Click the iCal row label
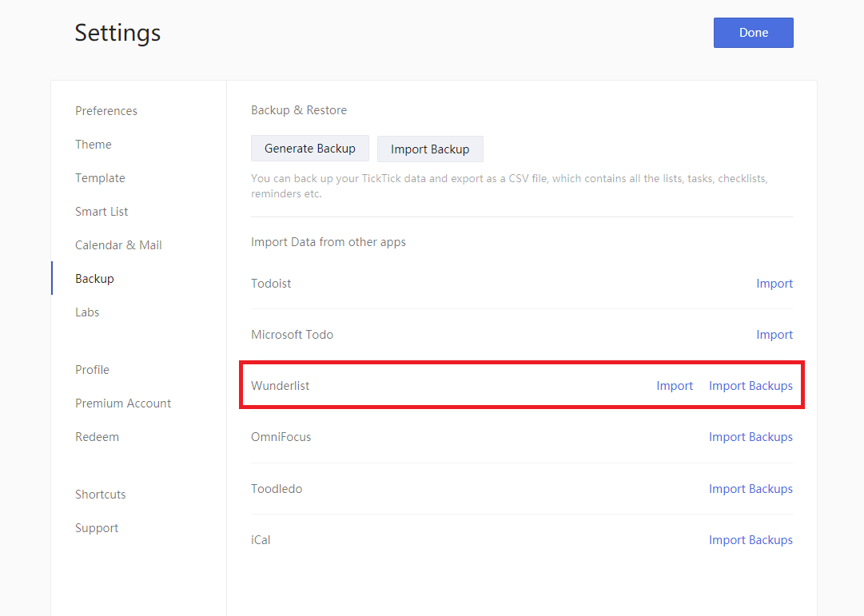This screenshot has height=616, width=864. coord(261,540)
